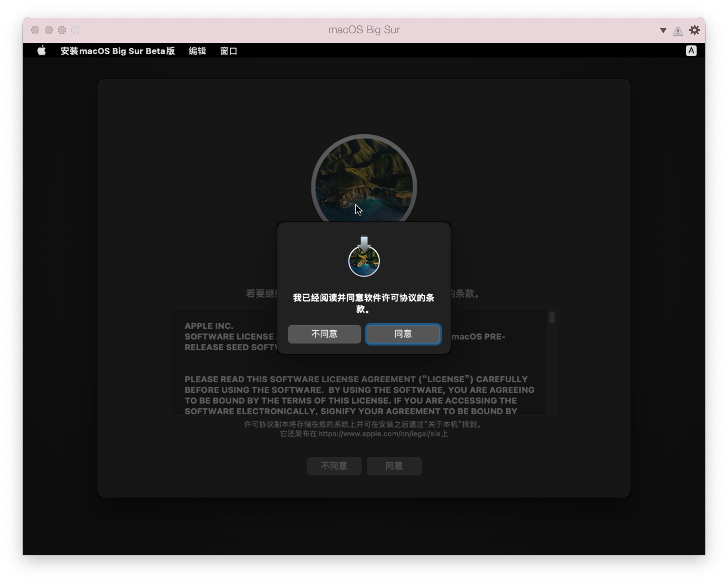This screenshot has width=728, height=583.
Task: Click the macOS Big Sur window title
Action: coord(364,30)
